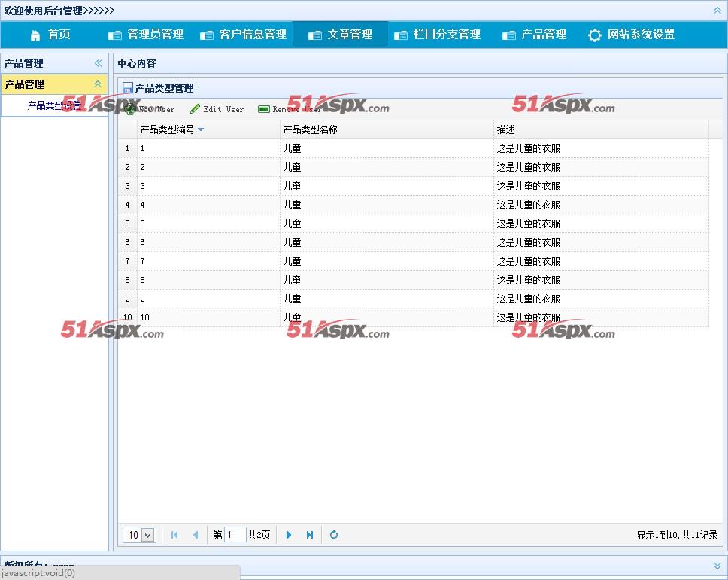
Task: Click the New User add icon
Action: (130, 109)
